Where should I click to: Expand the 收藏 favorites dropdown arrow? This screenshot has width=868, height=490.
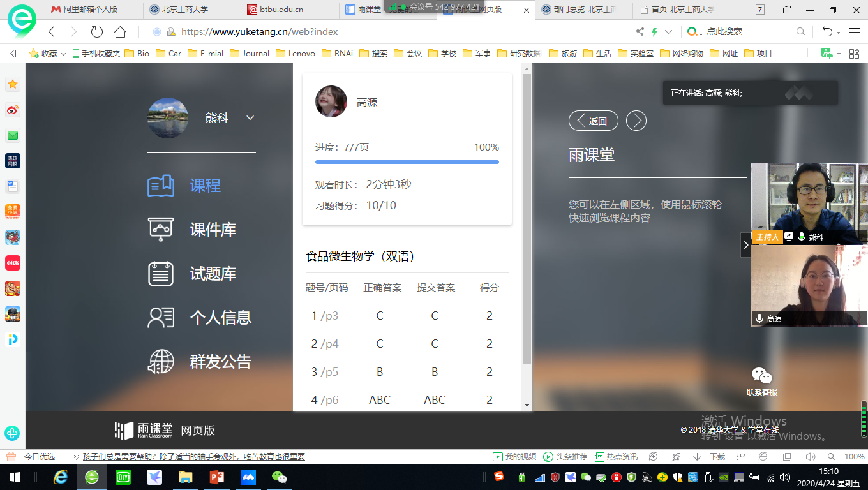63,54
